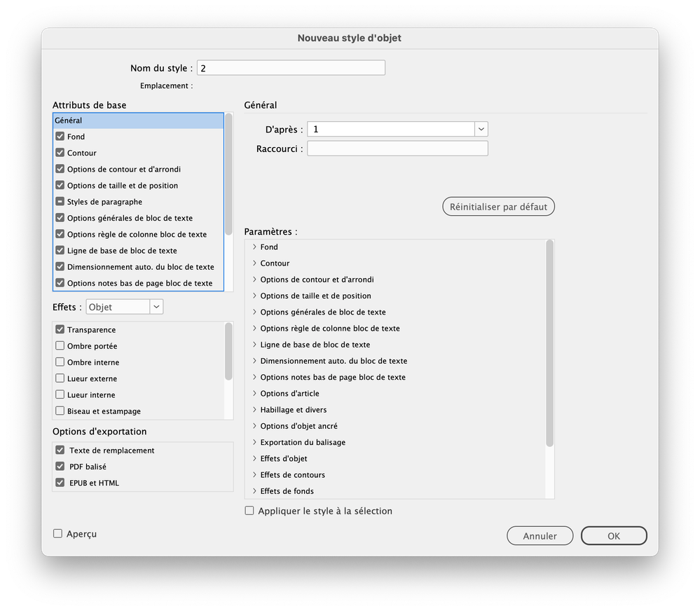Expand Dimensionnement auto. parameters row
The image size is (700, 611).
[254, 361]
